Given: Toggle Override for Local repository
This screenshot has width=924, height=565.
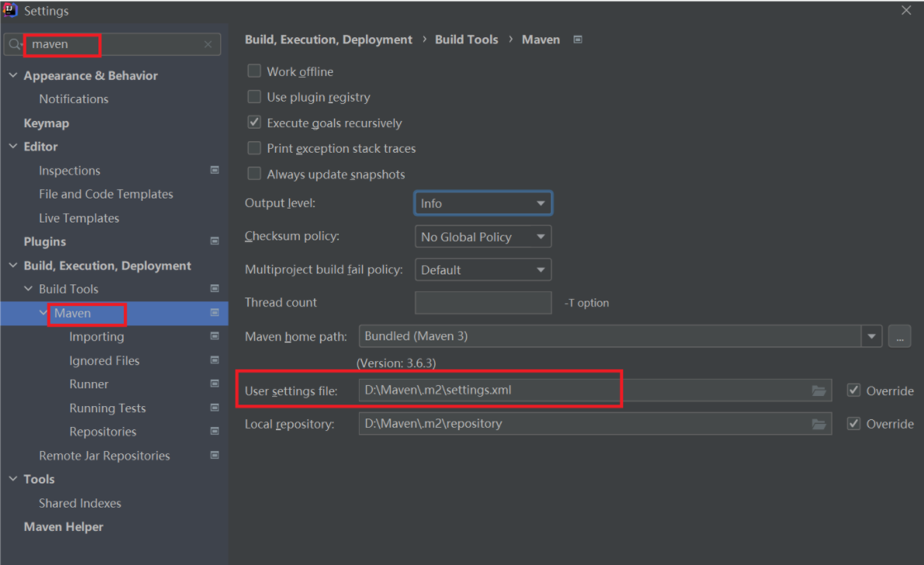Looking at the screenshot, I should 853,424.
